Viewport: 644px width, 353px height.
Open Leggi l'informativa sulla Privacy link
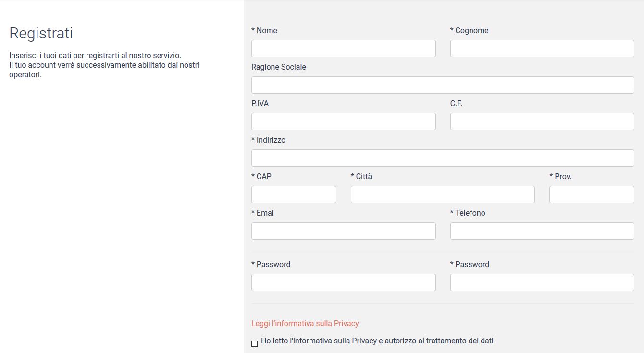pos(305,323)
